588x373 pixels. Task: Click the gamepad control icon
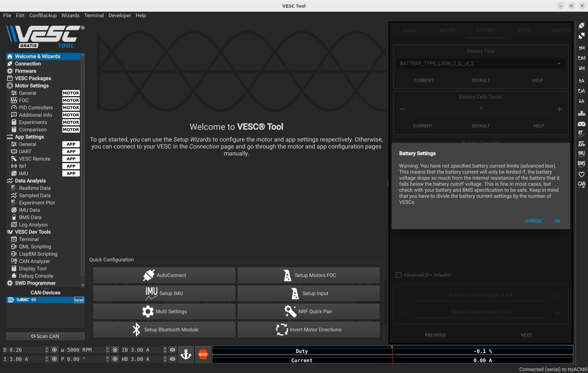(581, 124)
